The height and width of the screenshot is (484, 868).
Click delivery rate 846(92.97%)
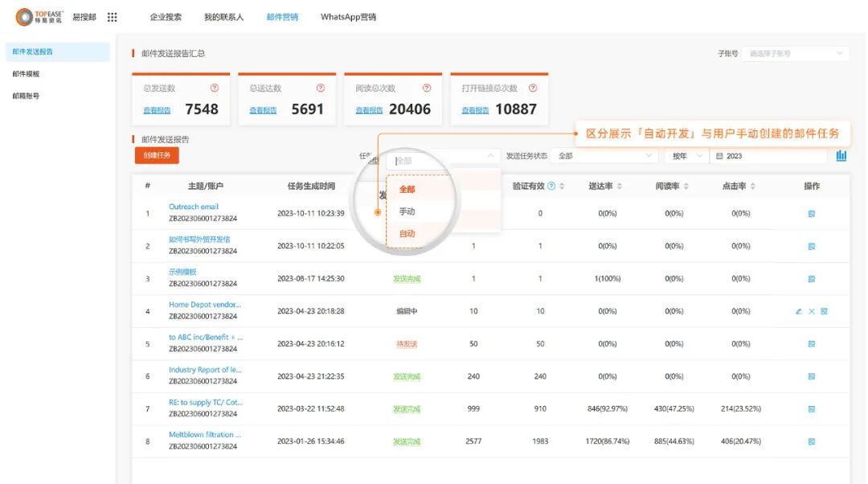click(x=608, y=408)
